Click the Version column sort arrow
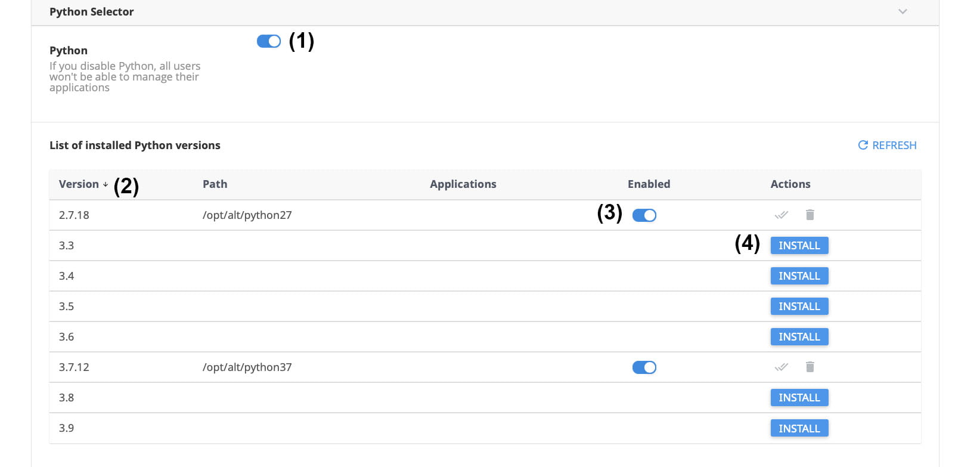Image resolution: width=980 pixels, height=467 pixels. point(106,184)
